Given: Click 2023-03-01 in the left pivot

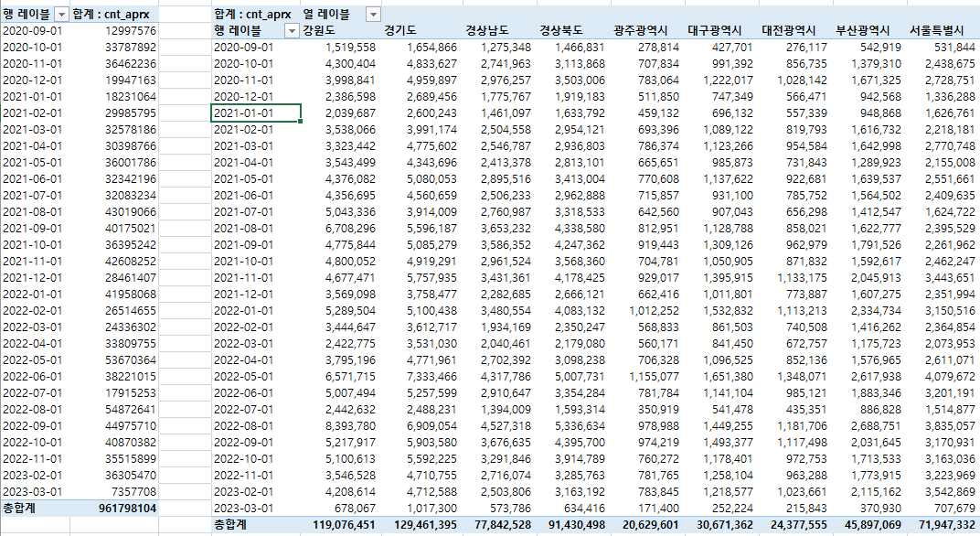Looking at the screenshot, I should (x=33, y=491).
